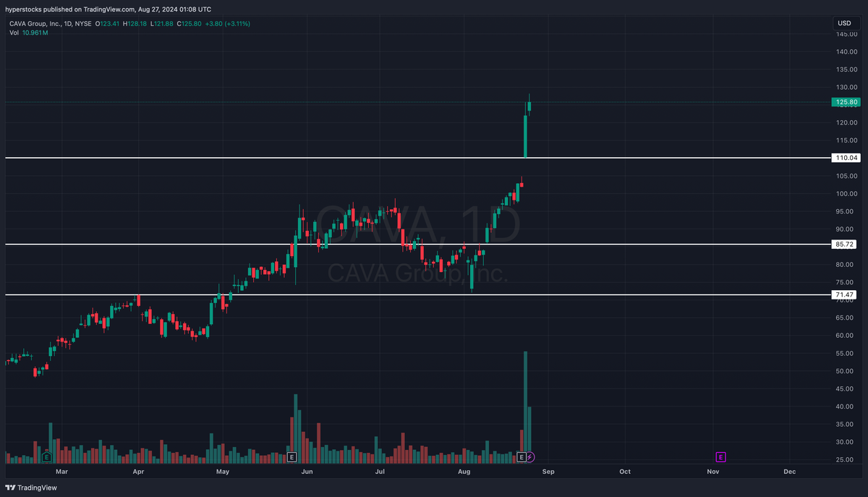Screen dimensions: 868x497
Task: Click the August earnings E marker icon
Action: pyautogui.click(x=520, y=456)
